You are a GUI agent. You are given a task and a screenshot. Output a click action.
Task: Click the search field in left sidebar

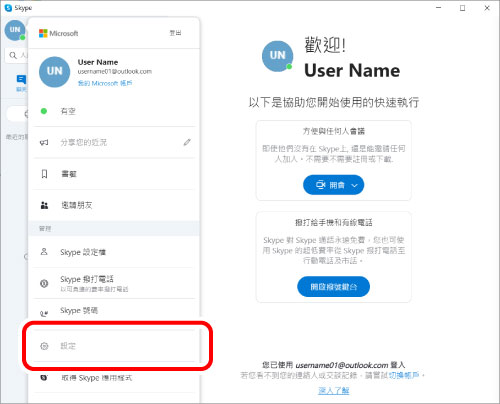click(x=17, y=55)
